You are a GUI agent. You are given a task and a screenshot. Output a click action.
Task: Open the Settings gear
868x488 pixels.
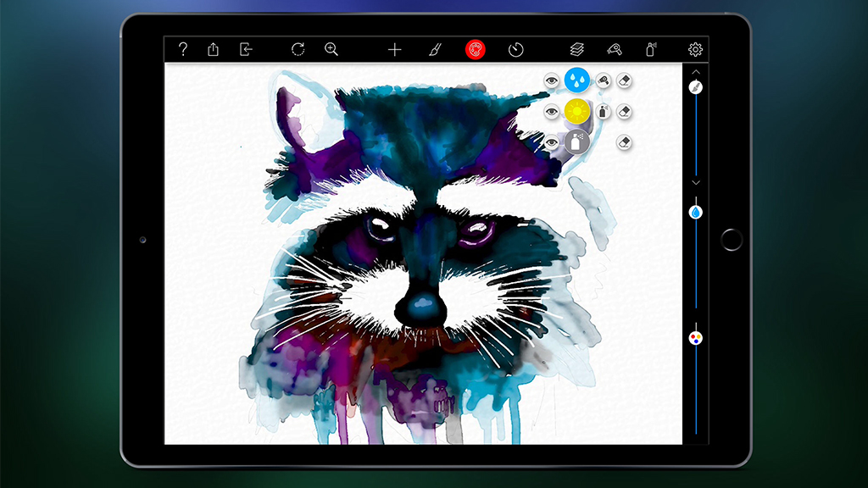coord(693,49)
